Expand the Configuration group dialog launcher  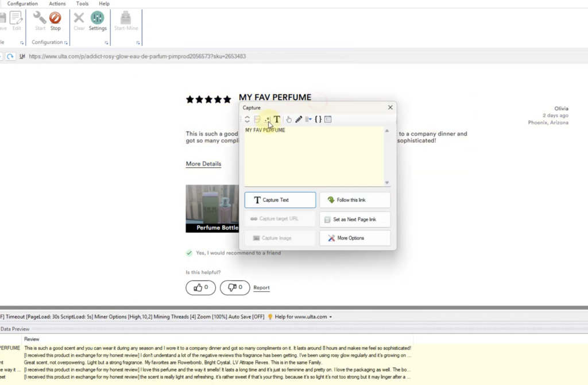point(66,43)
